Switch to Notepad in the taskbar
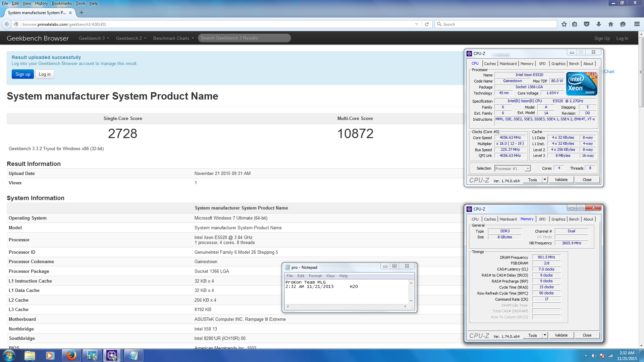644x362 pixels. 133,355
